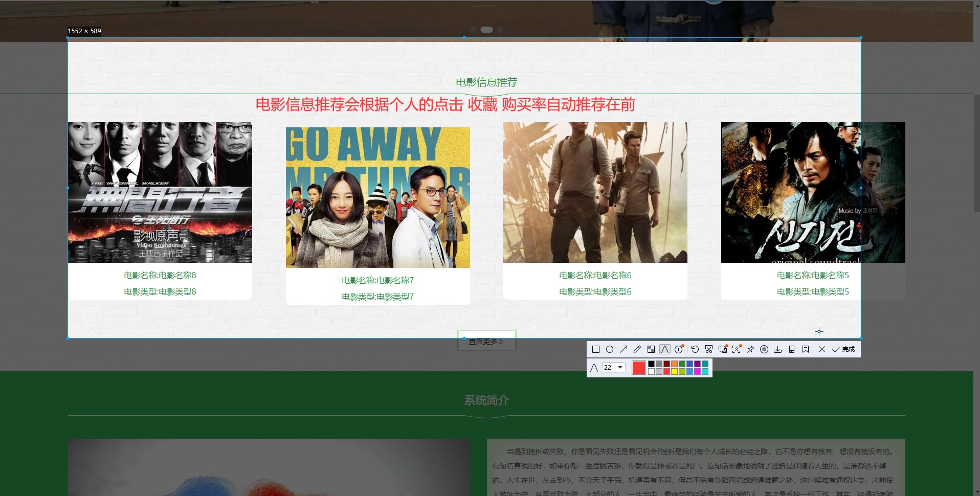
Task: Save the screenshot with download icon
Action: [778, 349]
